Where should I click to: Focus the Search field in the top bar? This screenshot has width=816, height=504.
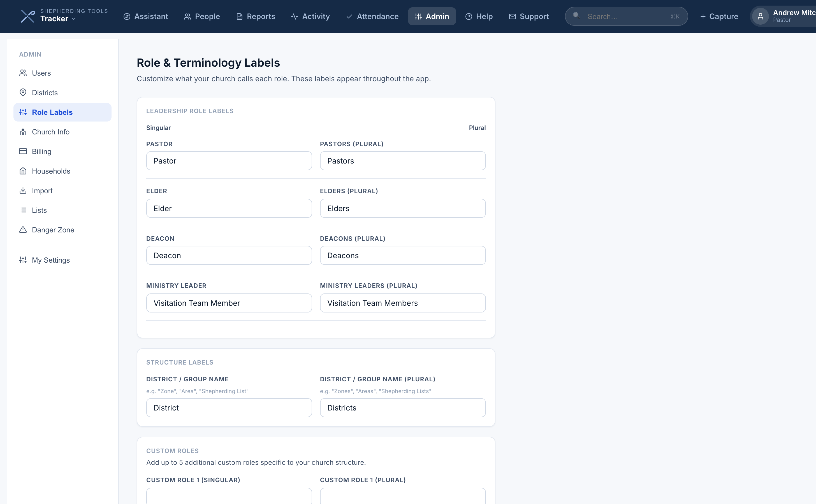tap(626, 16)
